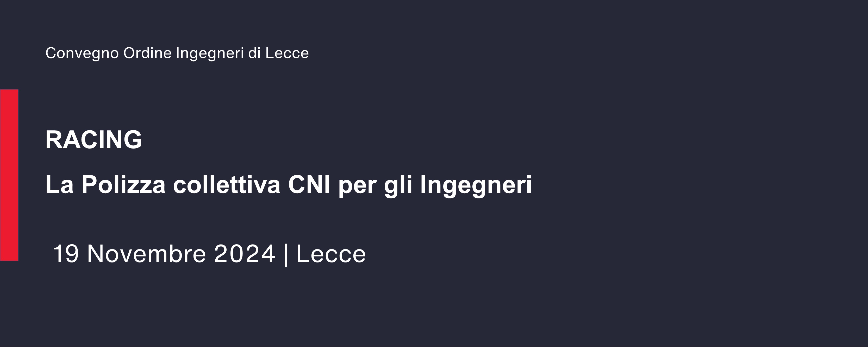868x347 pixels.
Task: Click the word 'Novembre' in the date line
Action: click(x=147, y=254)
